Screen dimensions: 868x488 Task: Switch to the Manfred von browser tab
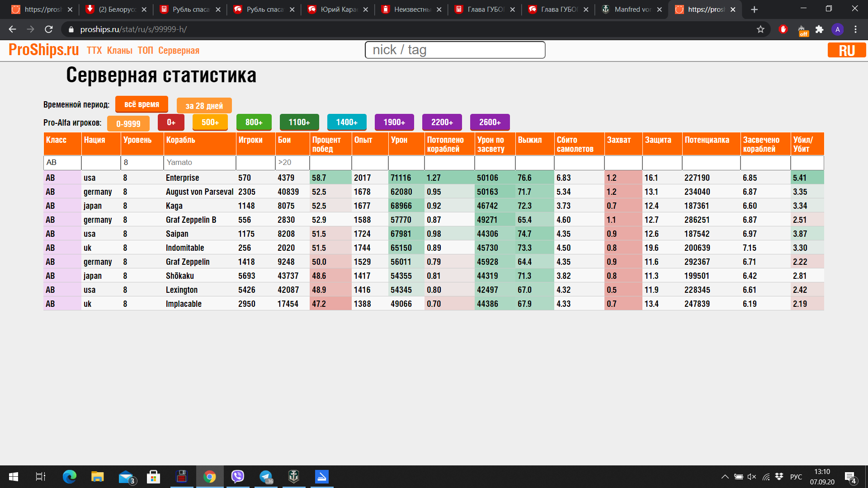pos(631,9)
